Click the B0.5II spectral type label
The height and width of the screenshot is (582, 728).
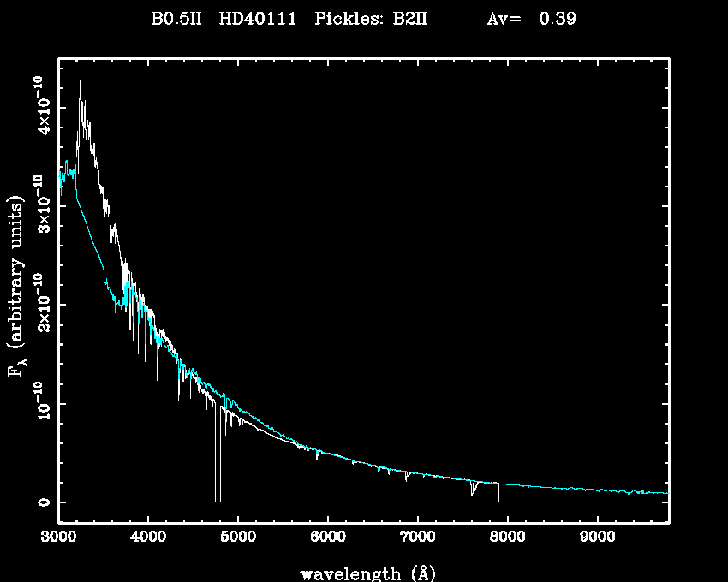(x=176, y=20)
